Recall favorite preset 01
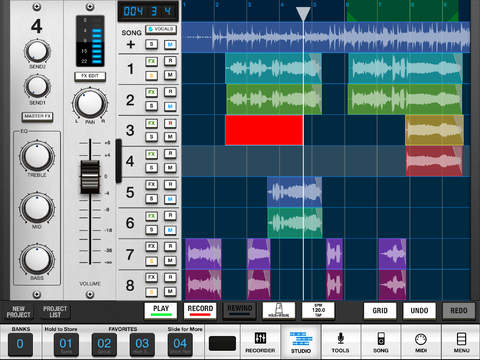480x360 pixels. pos(66,344)
